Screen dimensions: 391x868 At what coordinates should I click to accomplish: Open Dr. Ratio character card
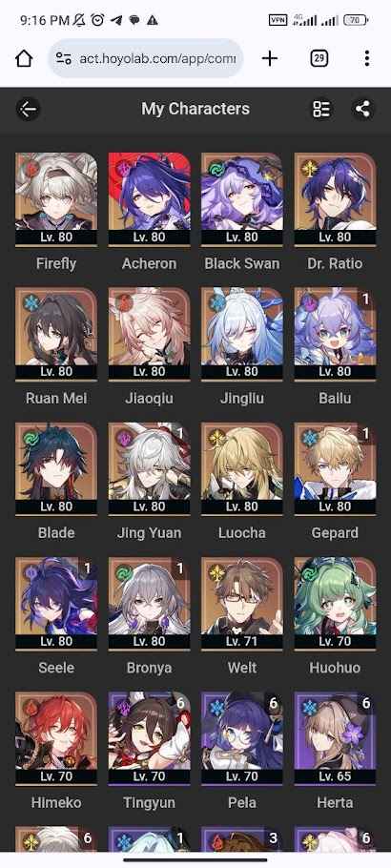335,199
